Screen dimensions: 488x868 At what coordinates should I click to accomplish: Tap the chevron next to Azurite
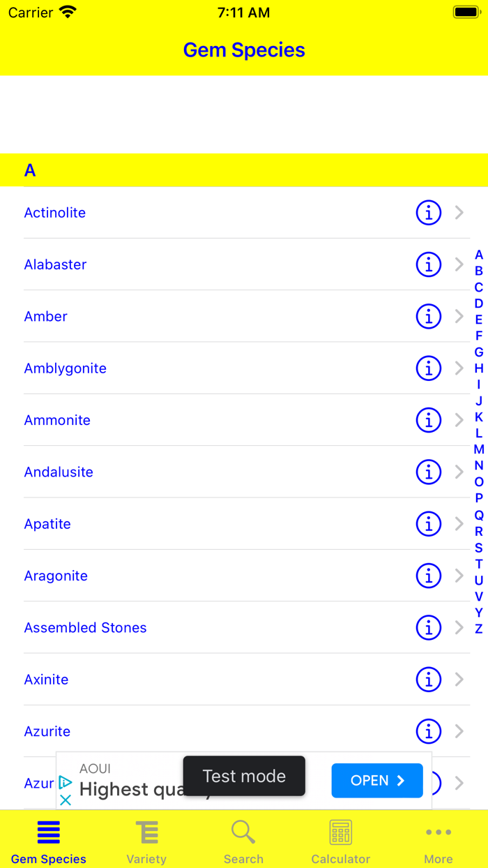coord(458,731)
